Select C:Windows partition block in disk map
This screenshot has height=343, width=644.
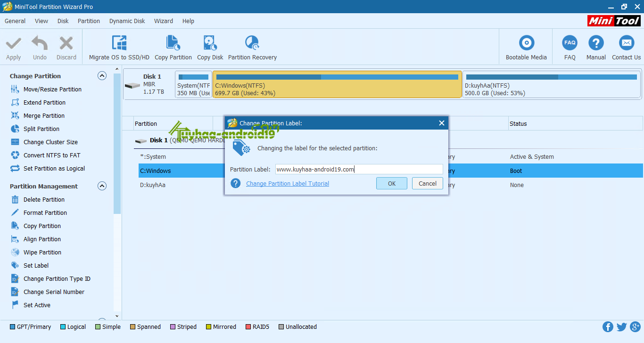337,85
